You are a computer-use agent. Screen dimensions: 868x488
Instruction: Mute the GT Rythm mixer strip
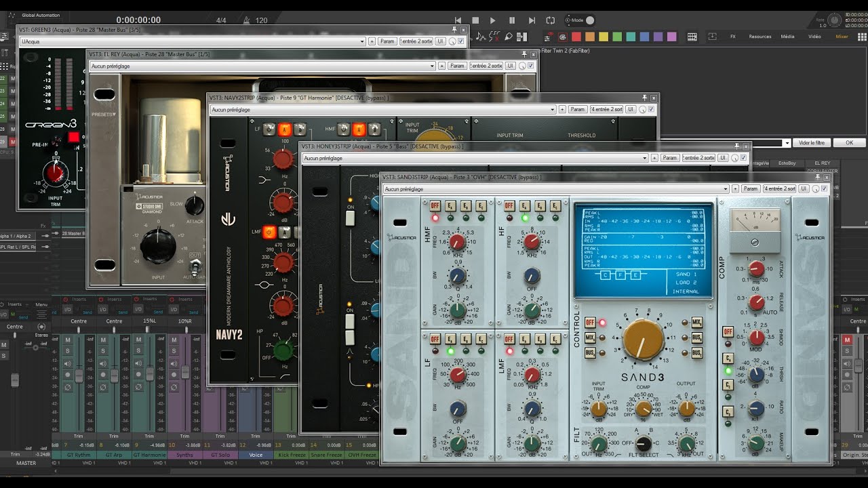tap(68, 340)
